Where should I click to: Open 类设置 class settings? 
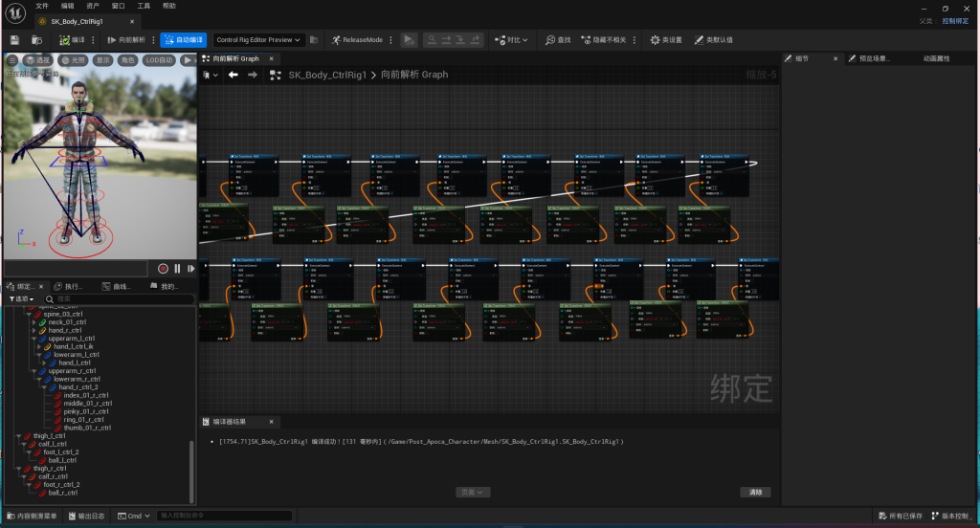pyautogui.click(x=666, y=40)
